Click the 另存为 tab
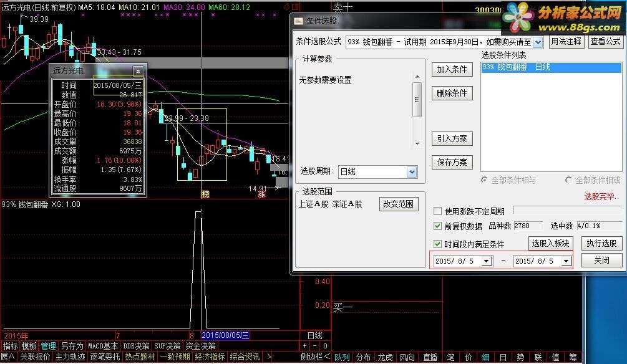The width and height of the screenshot is (627, 364). [x=72, y=346]
